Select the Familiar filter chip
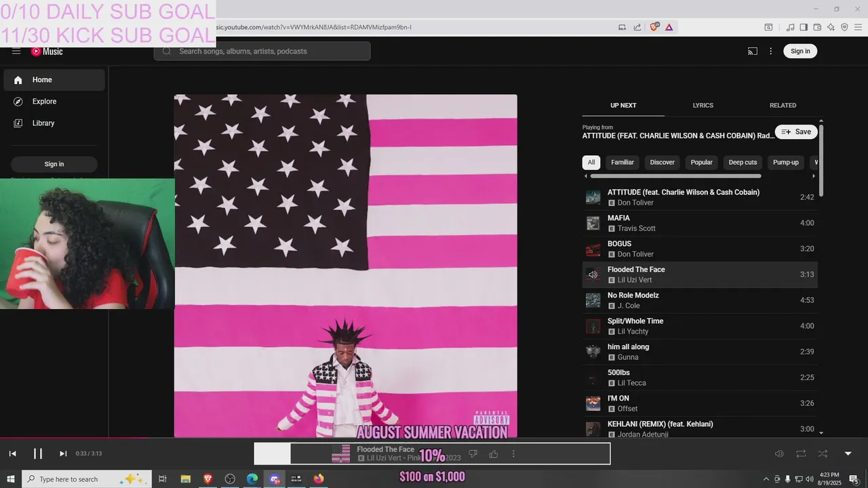 tap(623, 163)
